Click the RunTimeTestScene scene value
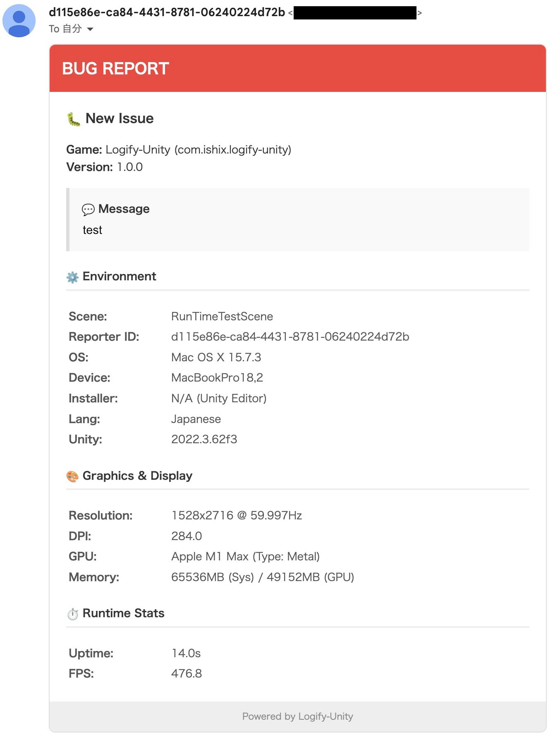 [222, 317]
